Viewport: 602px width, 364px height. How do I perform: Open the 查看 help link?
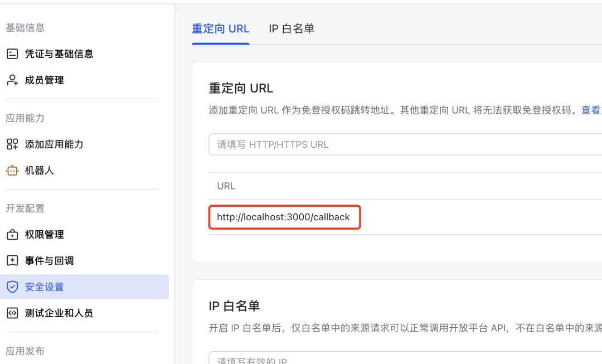click(x=591, y=109)
